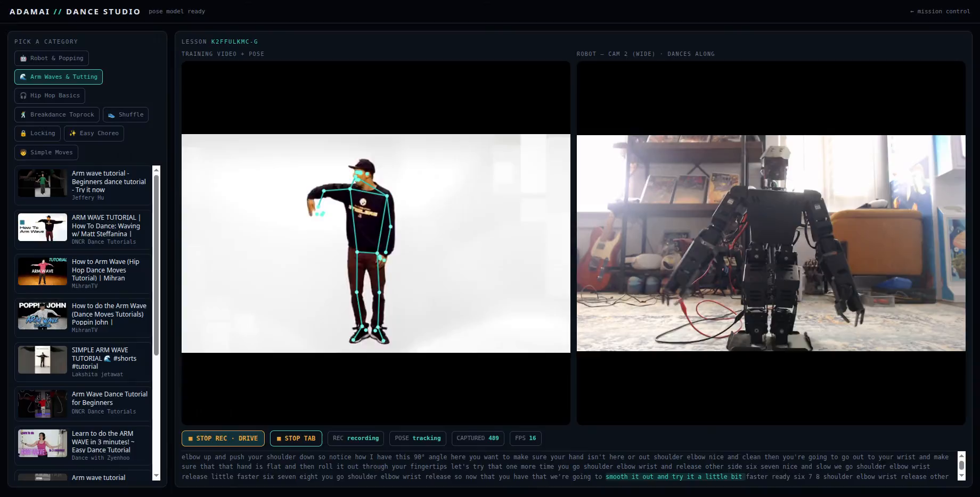Select the Robot & Popping category

point(52,58)
